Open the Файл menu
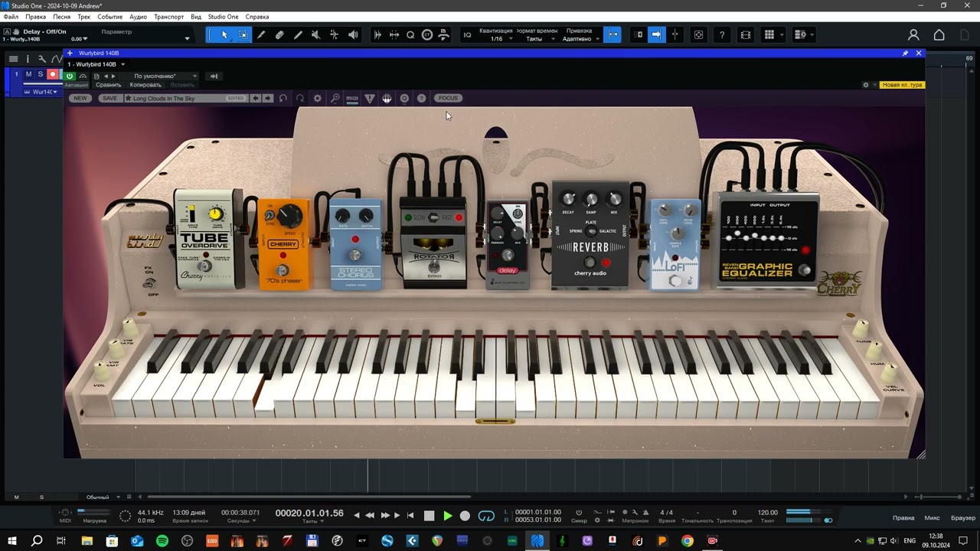Screen dimensions: 980x551 (11, 17)
